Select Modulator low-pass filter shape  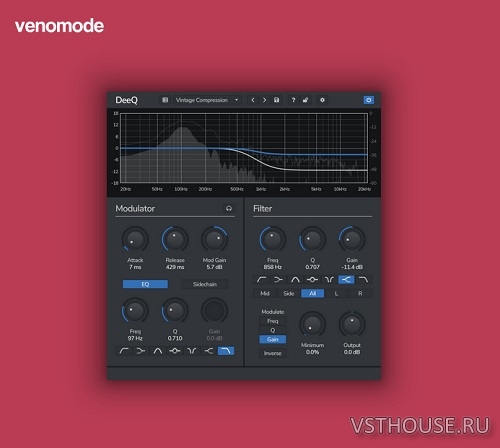click(x=226, y=351)
